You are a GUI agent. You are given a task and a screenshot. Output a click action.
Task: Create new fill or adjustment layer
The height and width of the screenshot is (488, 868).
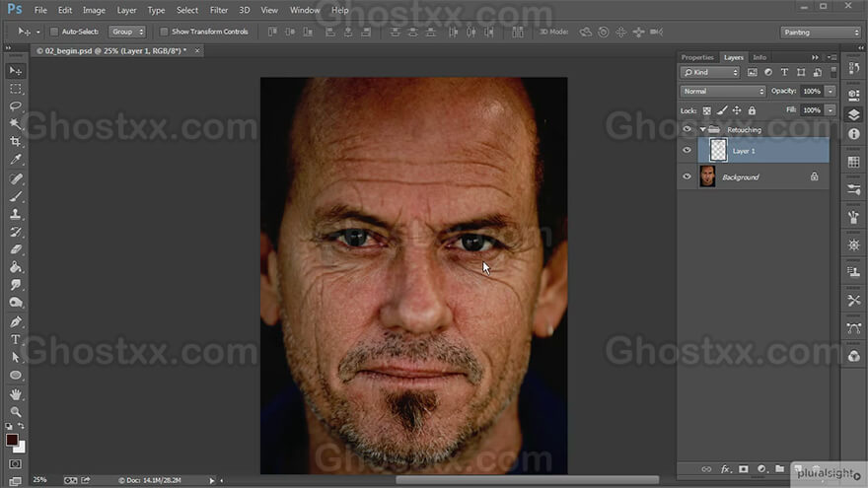click(761, 469)
